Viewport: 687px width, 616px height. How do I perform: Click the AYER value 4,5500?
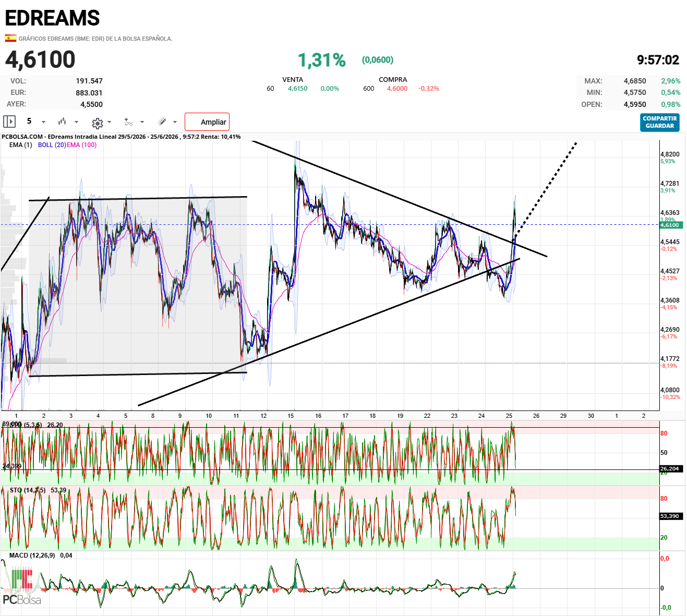coord(91,104)
